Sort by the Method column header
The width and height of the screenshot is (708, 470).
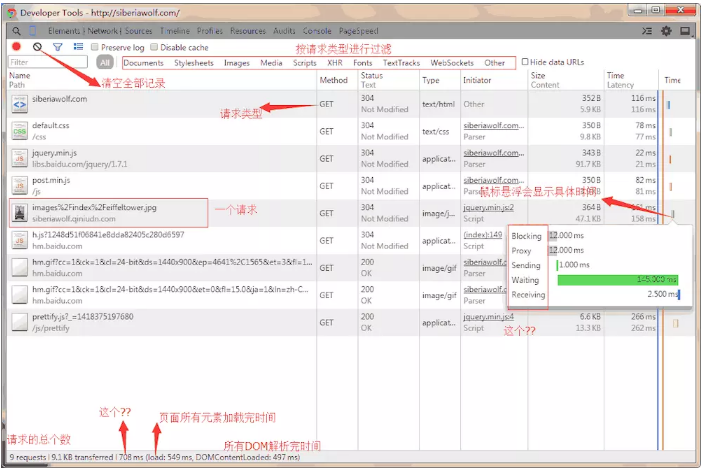(332, 80)
